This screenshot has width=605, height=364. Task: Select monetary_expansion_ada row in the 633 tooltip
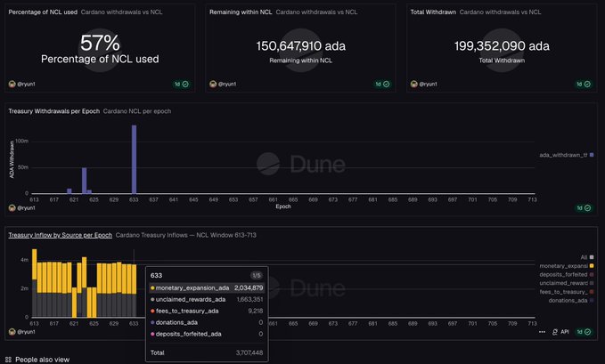coord(207,288)
